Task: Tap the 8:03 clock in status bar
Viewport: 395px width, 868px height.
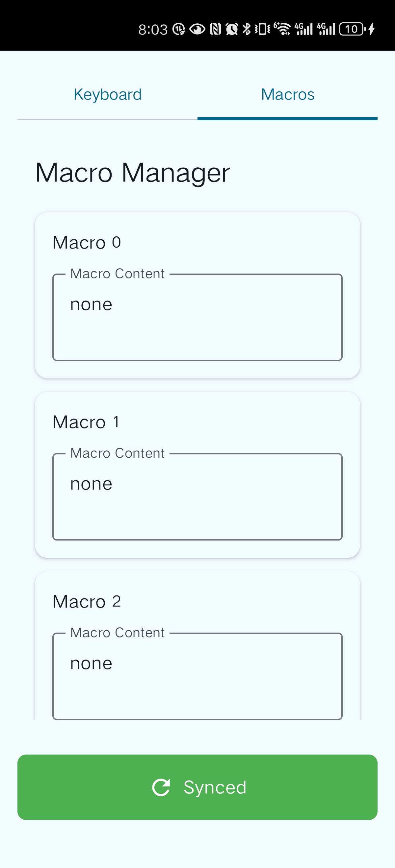Action: click(153, 30)
